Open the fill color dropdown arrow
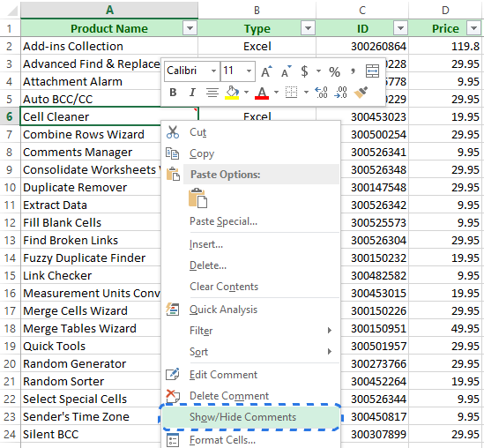Screen dimensions: 484x448 click(x=246, y=92)
